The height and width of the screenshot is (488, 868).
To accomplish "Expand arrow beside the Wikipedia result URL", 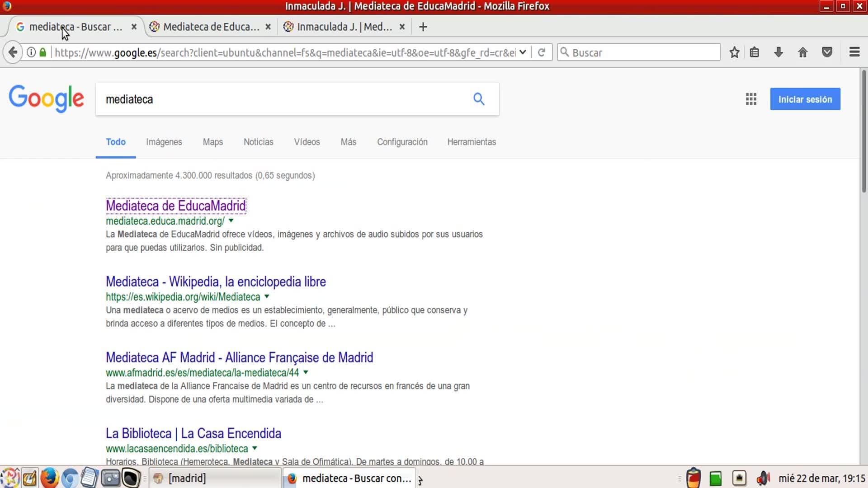I will point(267,297).
